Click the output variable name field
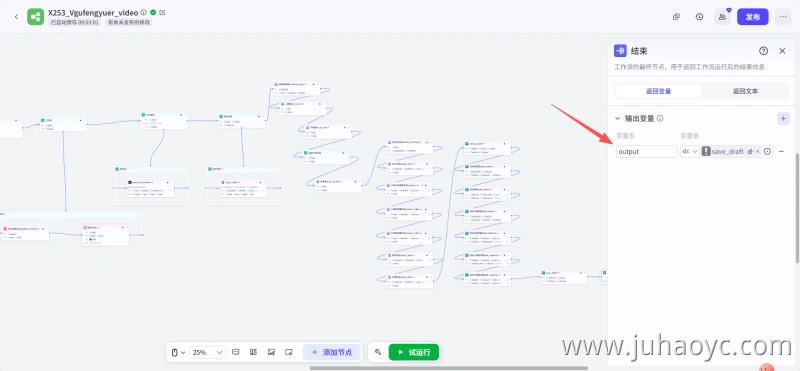Screen dimensions: 800x371 pyautogui.click(x=647, y=152)
